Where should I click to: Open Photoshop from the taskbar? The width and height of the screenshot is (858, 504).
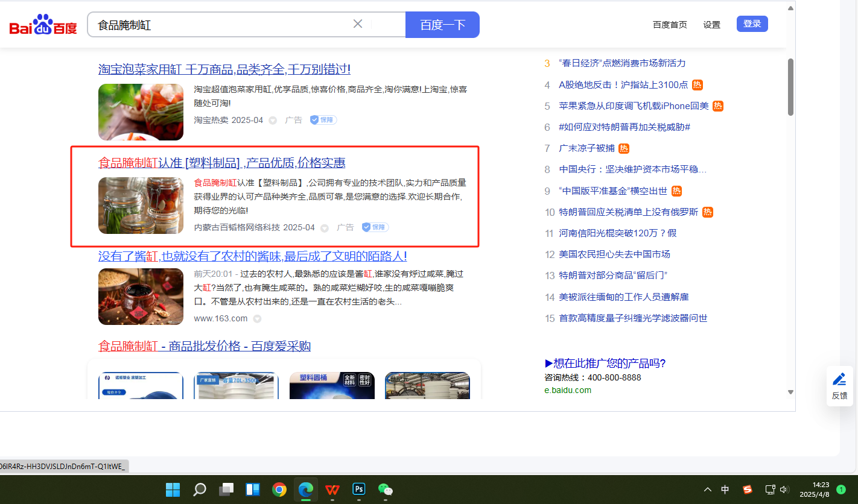pos(359,489)
